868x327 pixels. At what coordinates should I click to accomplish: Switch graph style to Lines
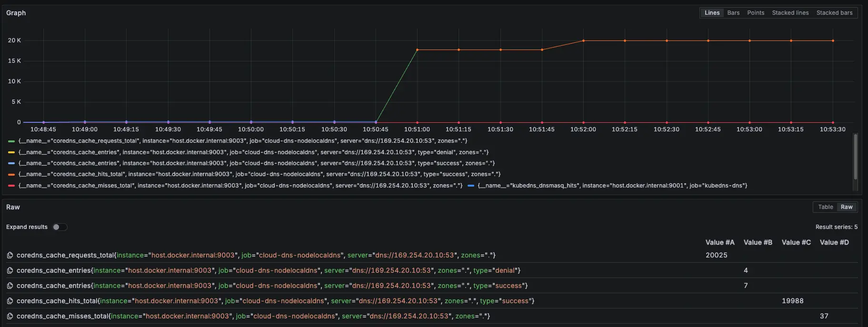(712, 13)
